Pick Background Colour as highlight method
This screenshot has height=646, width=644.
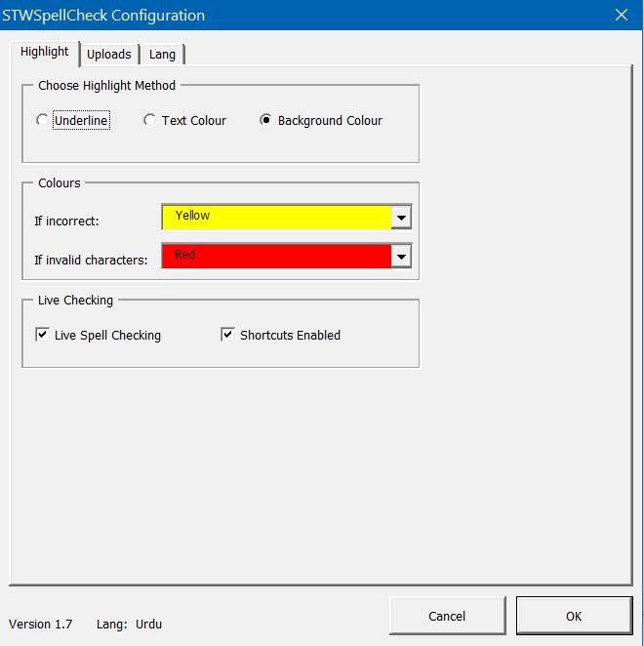[x=265, y=121]
